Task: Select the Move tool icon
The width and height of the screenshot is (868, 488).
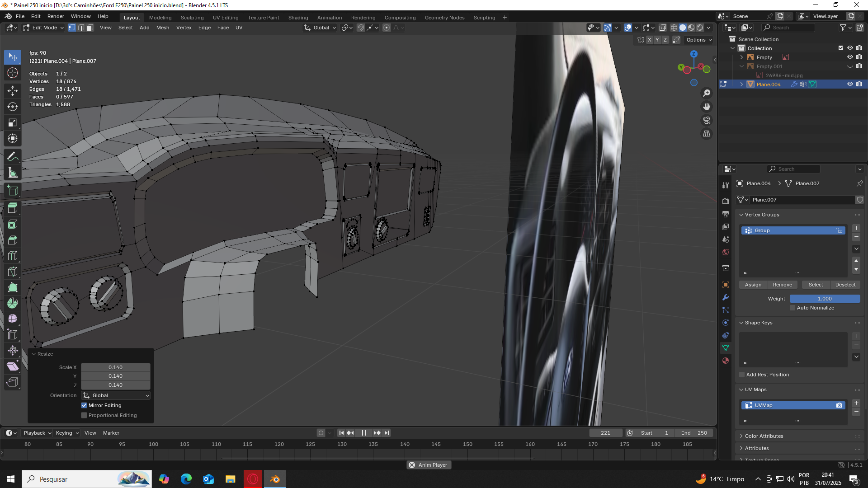Action: 13,90
